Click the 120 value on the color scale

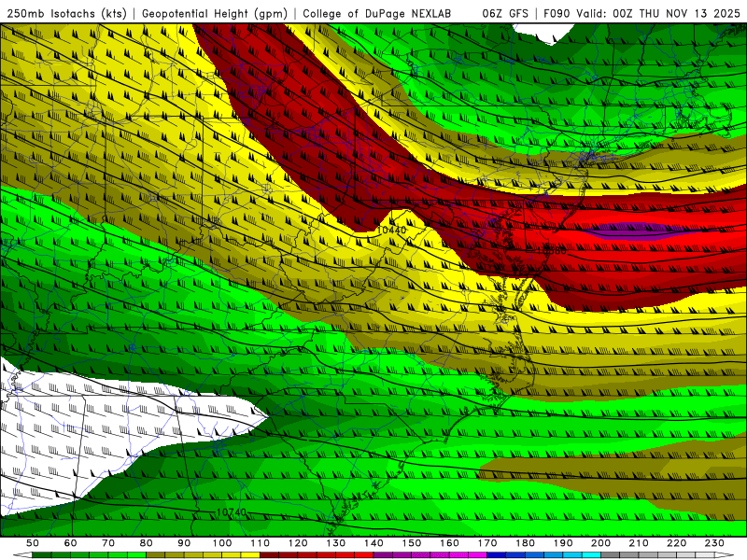[298, 543]
